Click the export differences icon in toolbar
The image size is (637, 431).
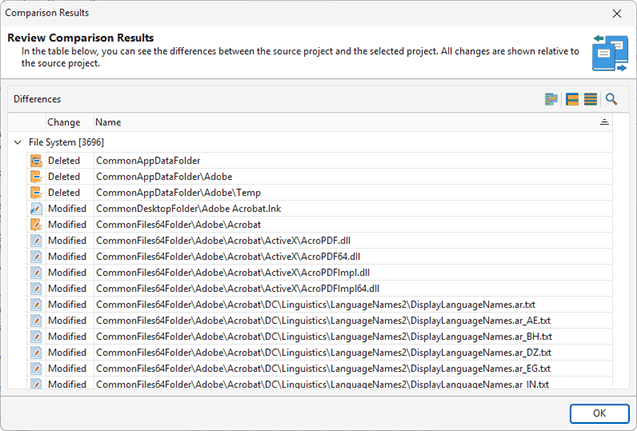tap(551, 99)
